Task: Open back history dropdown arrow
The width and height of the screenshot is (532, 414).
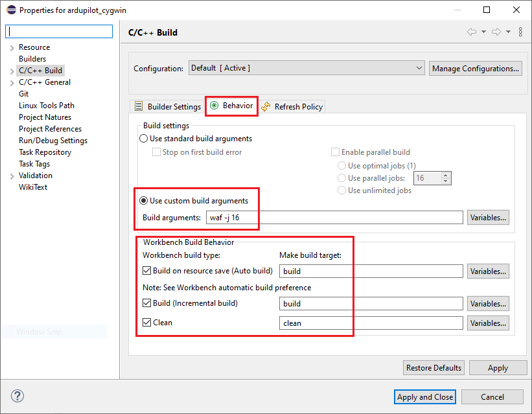Action: click(483, 32)
